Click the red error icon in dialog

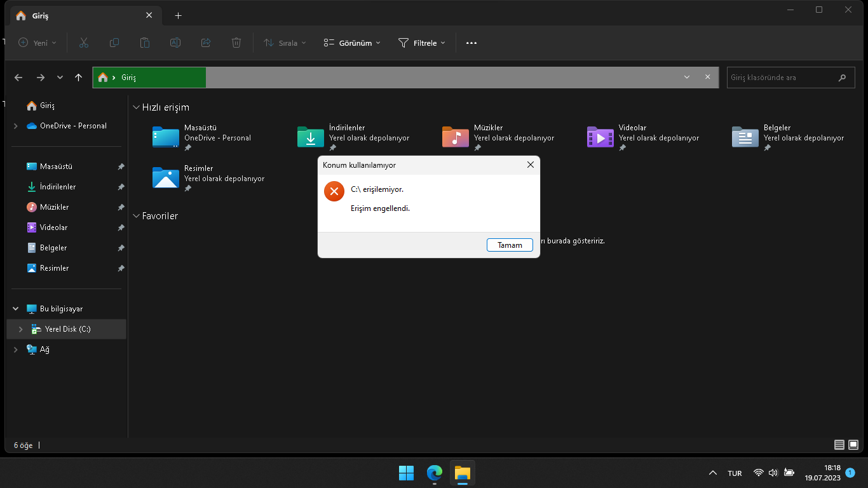tap(334, 191)
